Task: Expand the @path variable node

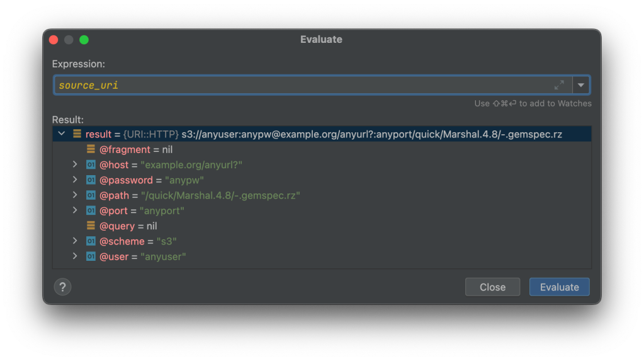Action: 75,195
